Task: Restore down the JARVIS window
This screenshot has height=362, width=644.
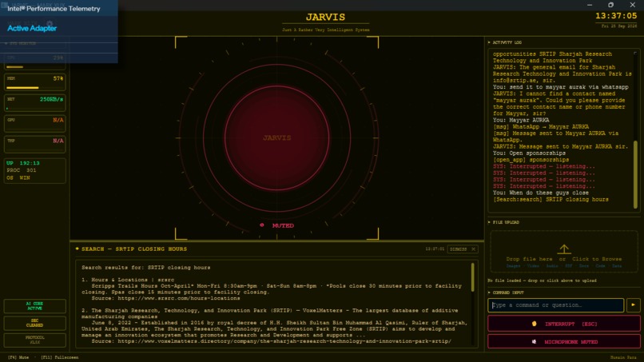Action: (x=610, y=5)
